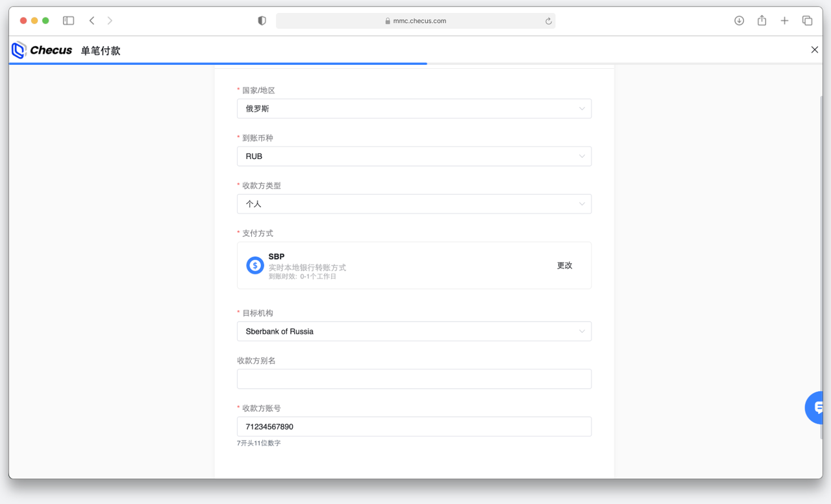This screenshot has width=831, height=504.
Task: Expand the 国家/地区 dropdown showing 俄罗斯
Action: pos(414,109)
